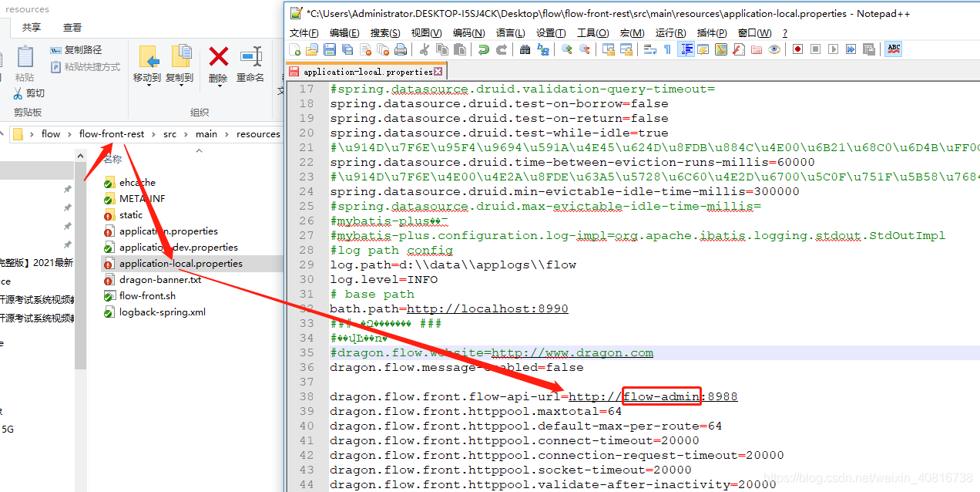Open the Document Map toolbar icon
The width and height of the screenshot is (980, 492).
721,49
